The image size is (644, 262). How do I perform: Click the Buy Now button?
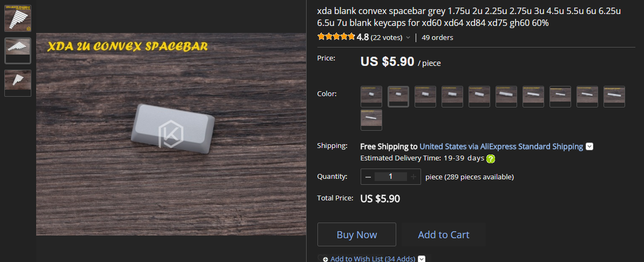357,234
